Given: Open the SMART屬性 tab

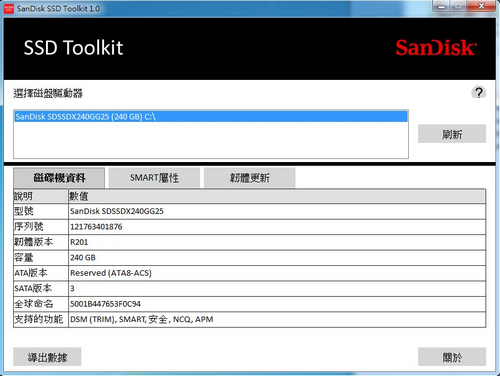Looking at the screenshot, I should click(154, 178).
